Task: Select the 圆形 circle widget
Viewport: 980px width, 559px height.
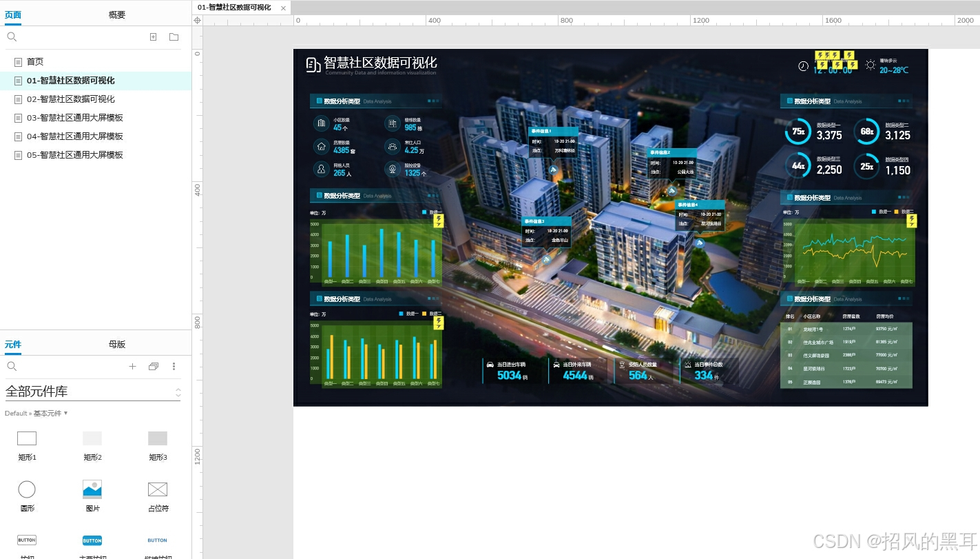Action: point(27,489)
